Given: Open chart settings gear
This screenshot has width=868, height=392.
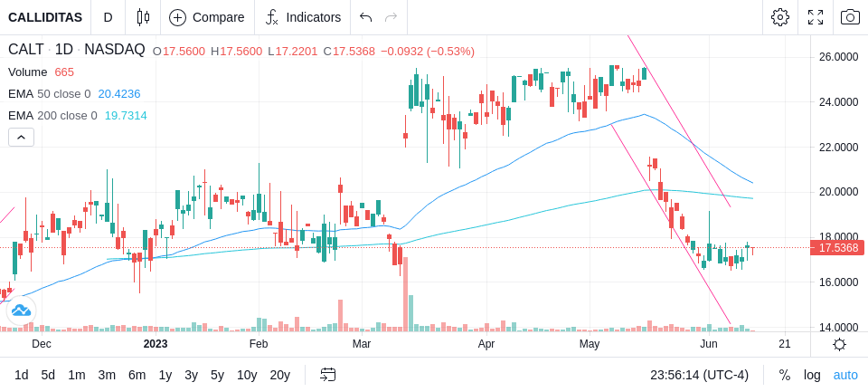Looking at the screenshot, I should click(x=780, y=17).
